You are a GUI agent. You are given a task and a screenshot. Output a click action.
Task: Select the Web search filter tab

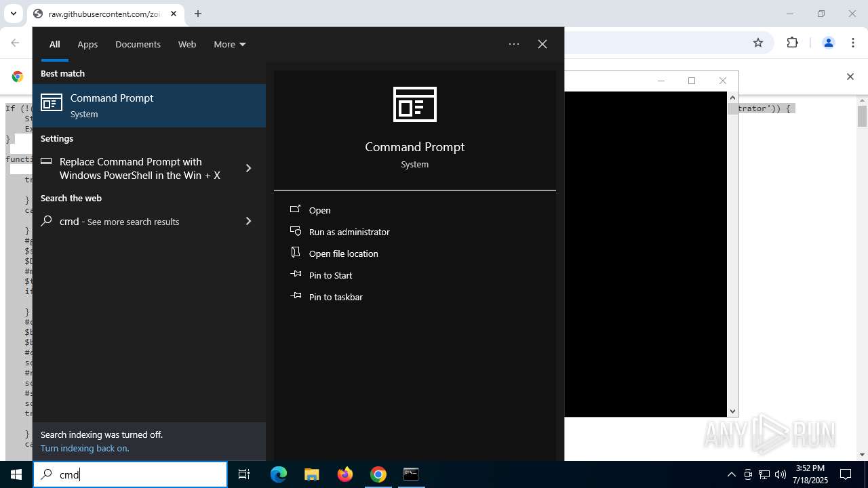click(187, 44)
